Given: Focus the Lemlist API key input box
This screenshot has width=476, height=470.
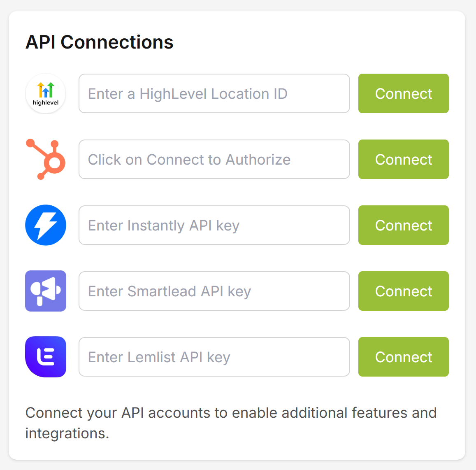Looking at the screenshot, I should click(214, 357).
